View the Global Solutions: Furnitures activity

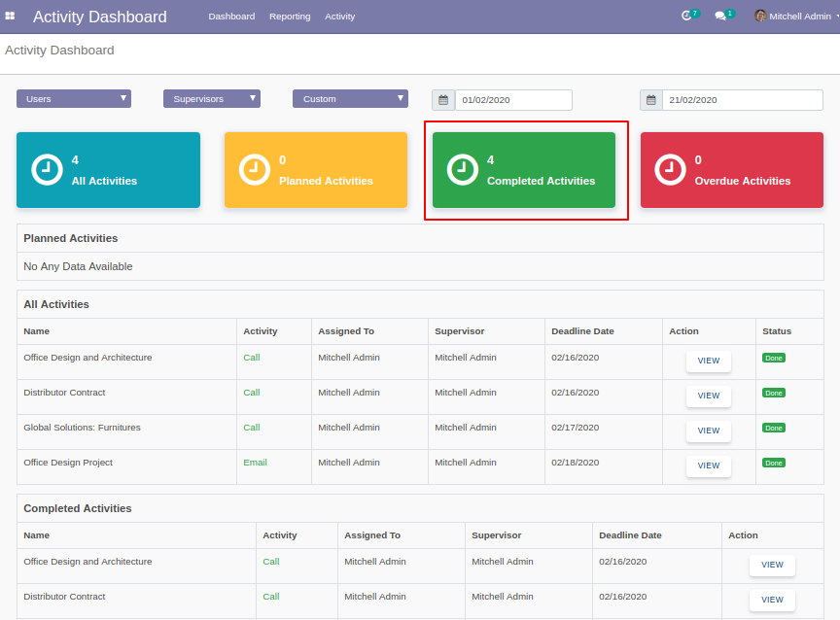click(709, 431)
